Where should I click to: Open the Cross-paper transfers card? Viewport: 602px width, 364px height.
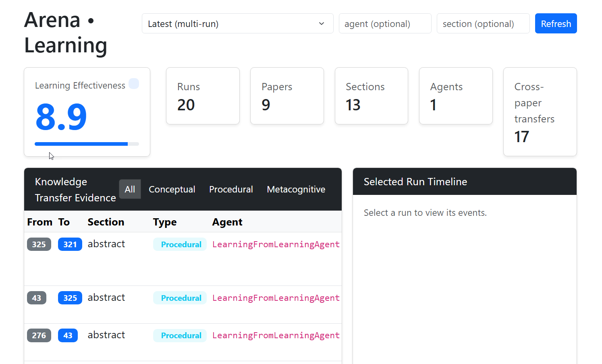click(540, 112)
